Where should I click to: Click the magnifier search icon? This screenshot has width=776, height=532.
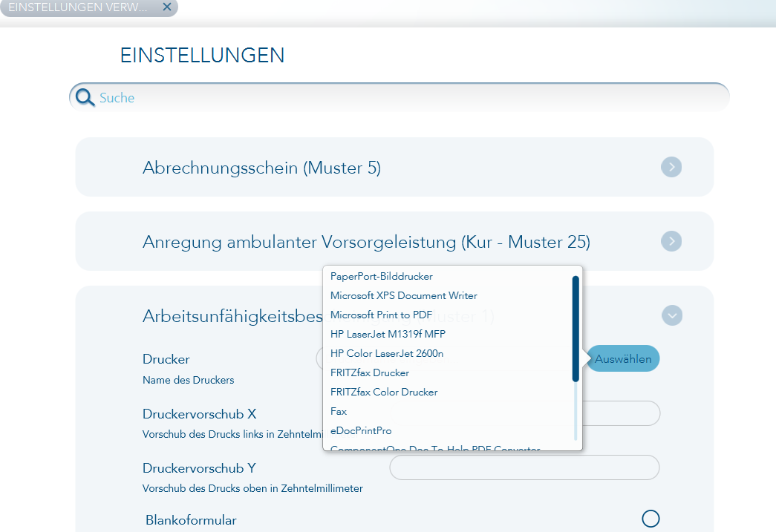pos(85,97)
